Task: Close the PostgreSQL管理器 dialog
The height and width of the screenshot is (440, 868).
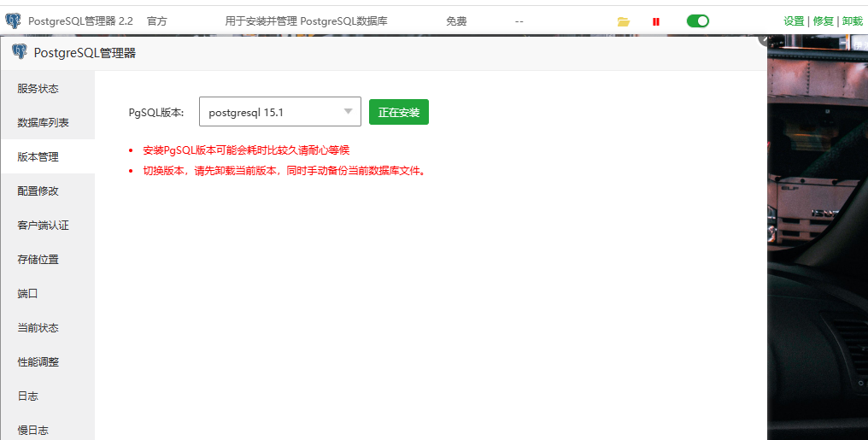Action: (x=764, y=38)
